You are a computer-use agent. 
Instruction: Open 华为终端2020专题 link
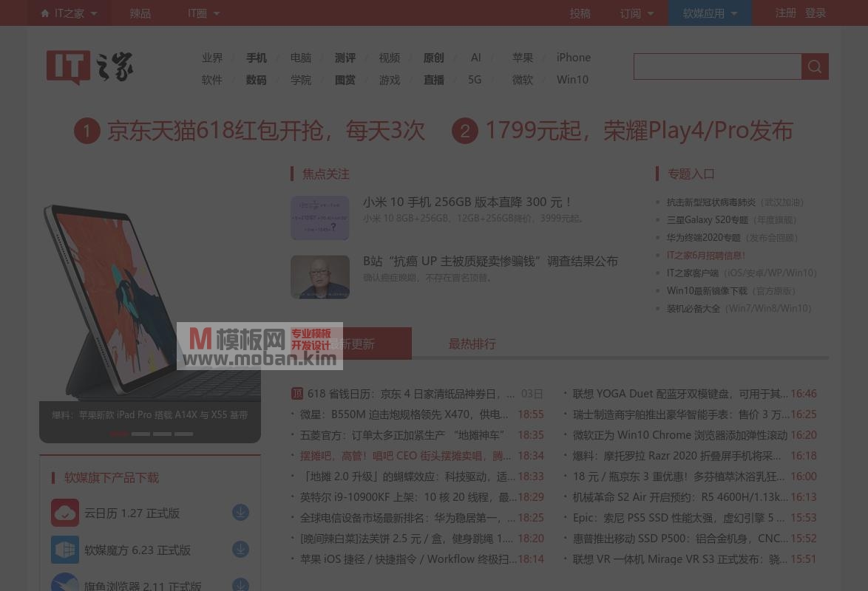[x=704, y=237]
